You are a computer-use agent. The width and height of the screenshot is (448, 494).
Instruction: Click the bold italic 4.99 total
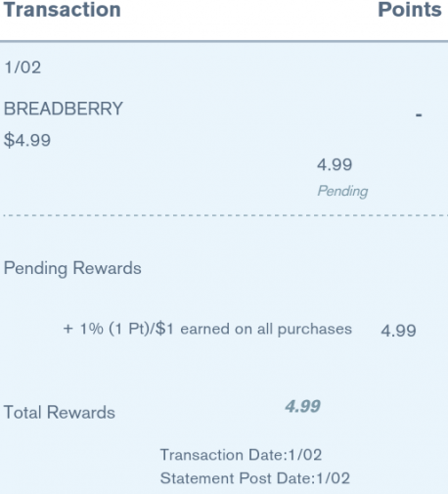pos(303,406)
